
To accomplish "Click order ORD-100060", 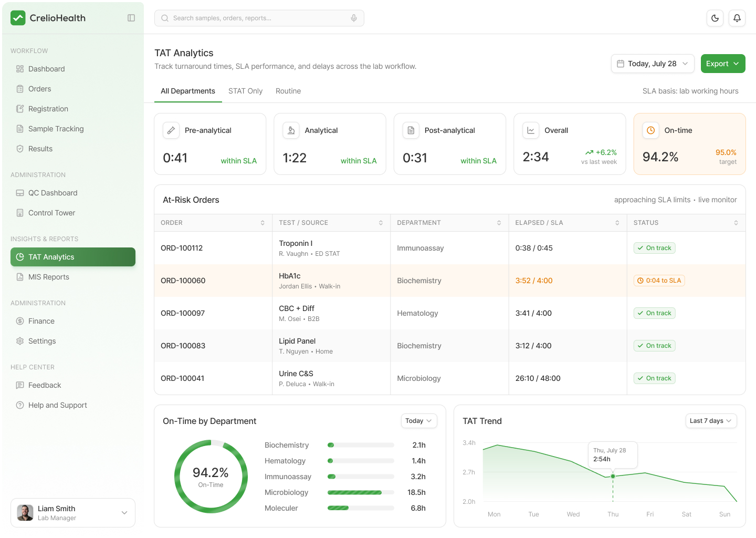I will tap(183, 281).
